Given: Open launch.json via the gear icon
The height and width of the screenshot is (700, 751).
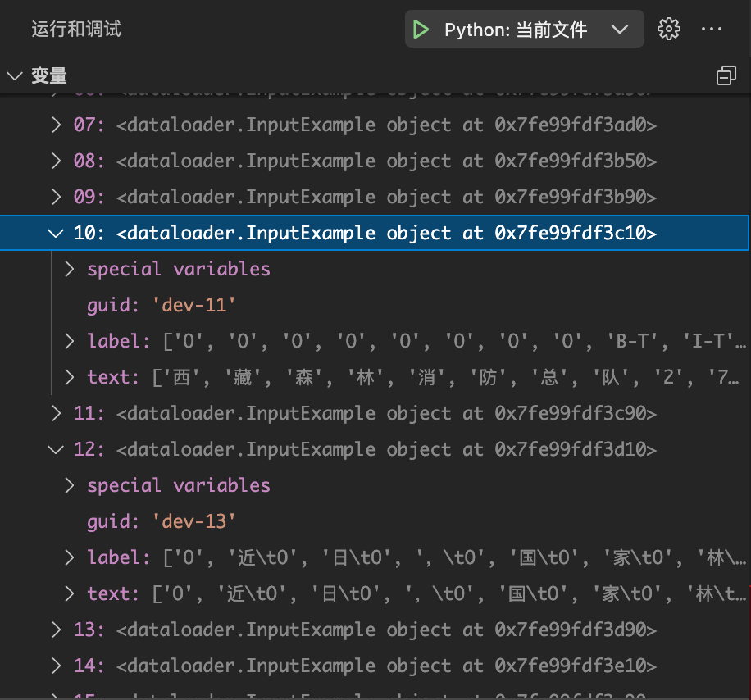Looking at the screenshot, I should tap(669, 30).
